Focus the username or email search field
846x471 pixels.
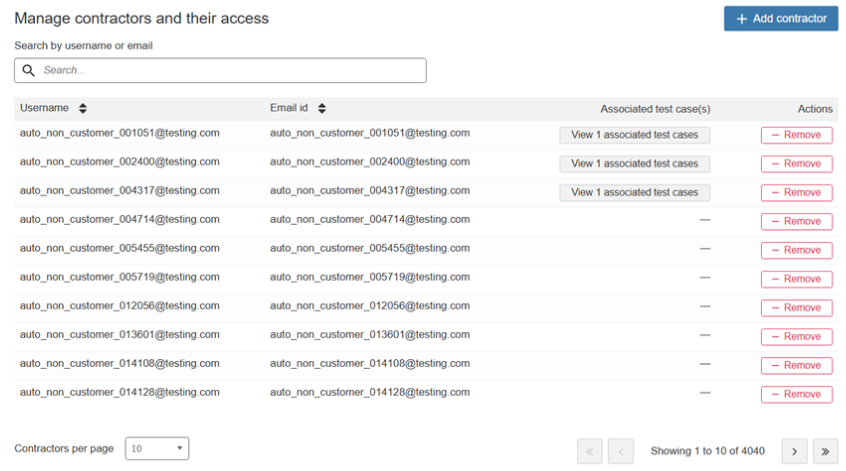click(x=230, y=70)
